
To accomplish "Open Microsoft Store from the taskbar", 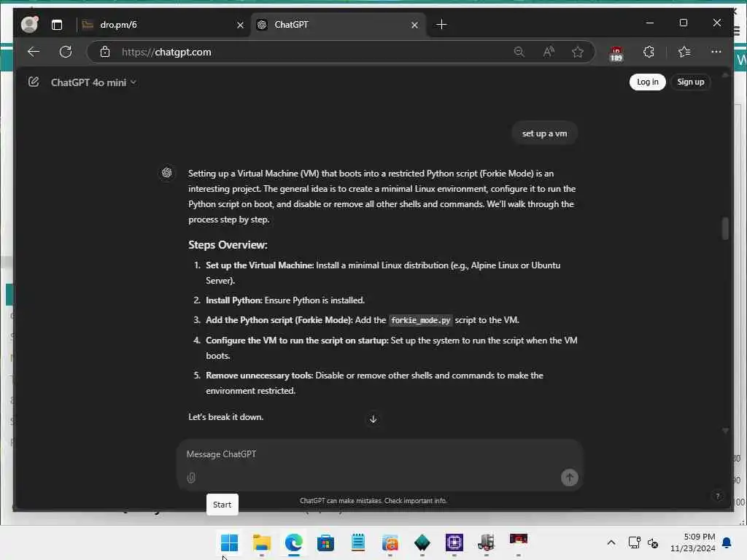I will [326, 542].
